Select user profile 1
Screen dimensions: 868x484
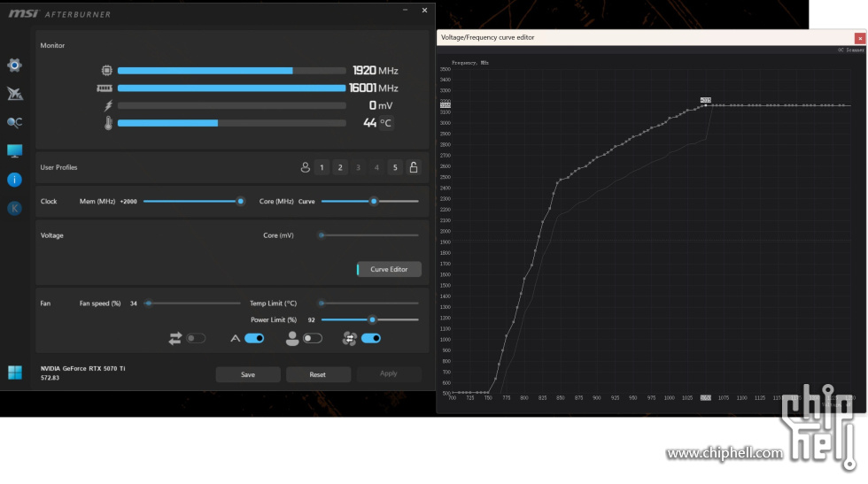[x=322, y=167]
